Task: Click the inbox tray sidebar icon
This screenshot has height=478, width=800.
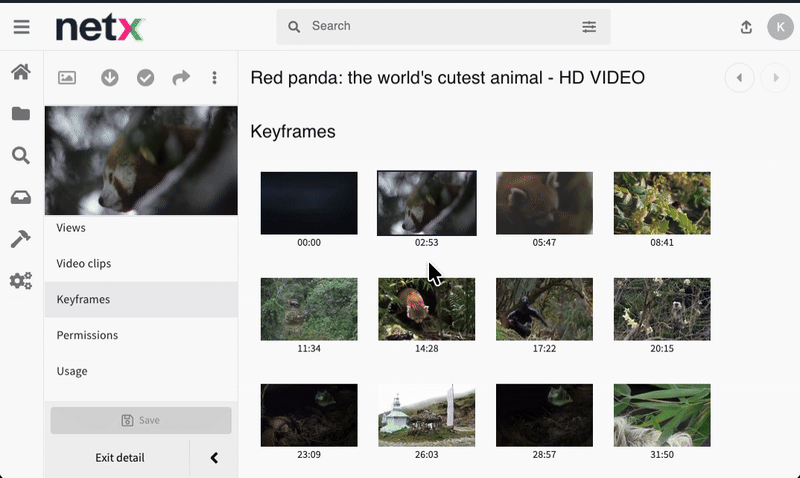Action: [x=21, y=197]
